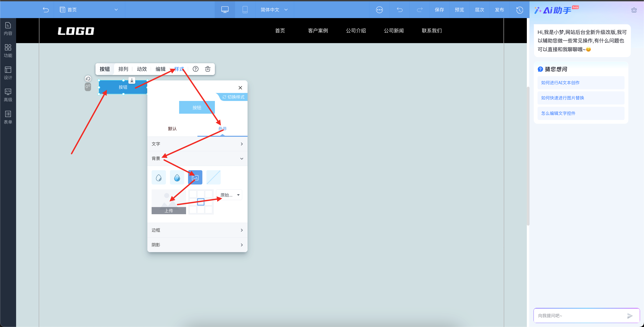Expand the 边框 section
The image size is (644, 327).
197,230
